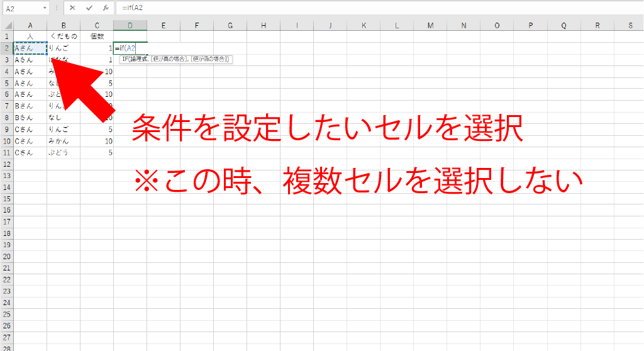Expand the Name Box dropdown arrow

click(x=45, y=8)
